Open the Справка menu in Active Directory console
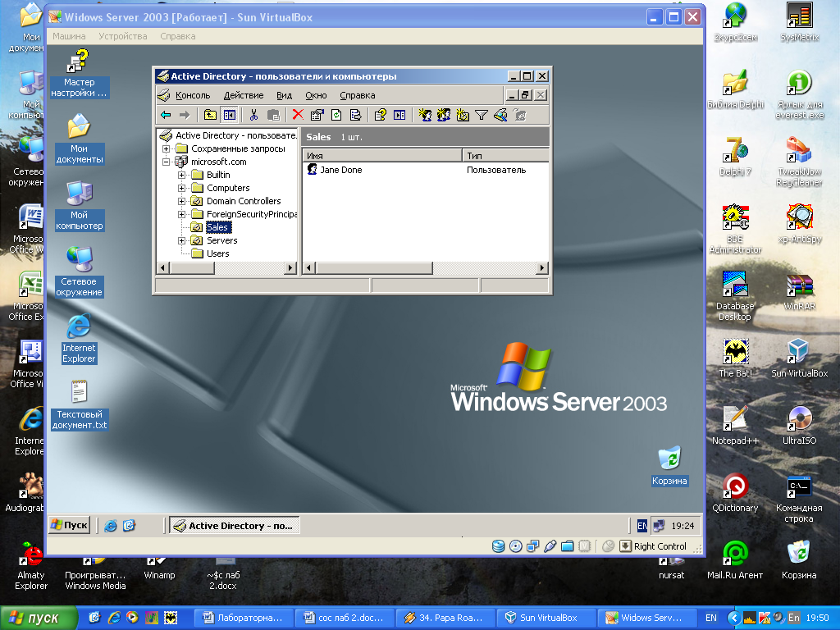 click(x=358, y=95)
